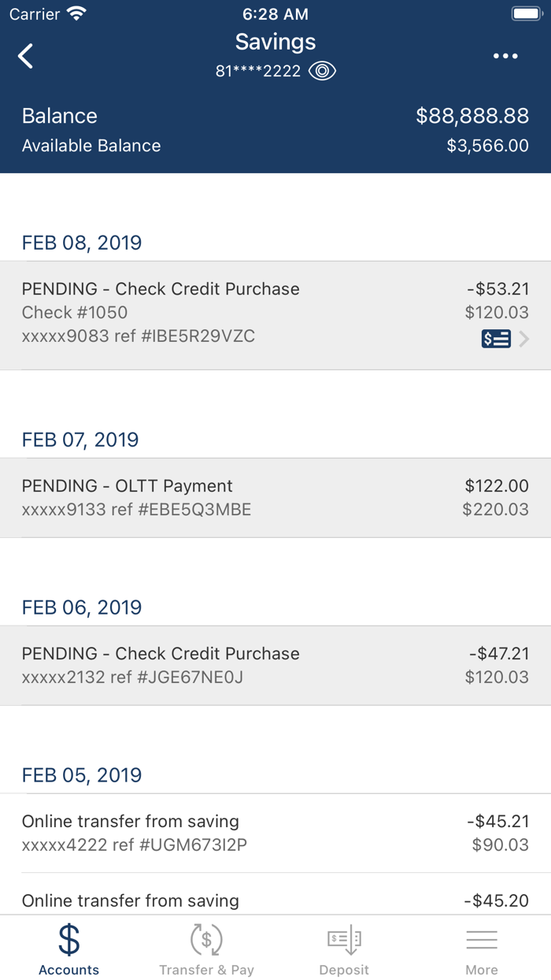Open the three-dot overflow menu
Screen dimensions: 551x980
(504, 56)
